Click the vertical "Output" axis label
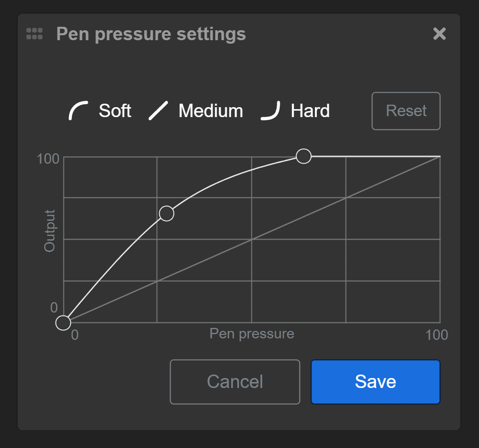 pyautogui.click(x=50, y=231)
